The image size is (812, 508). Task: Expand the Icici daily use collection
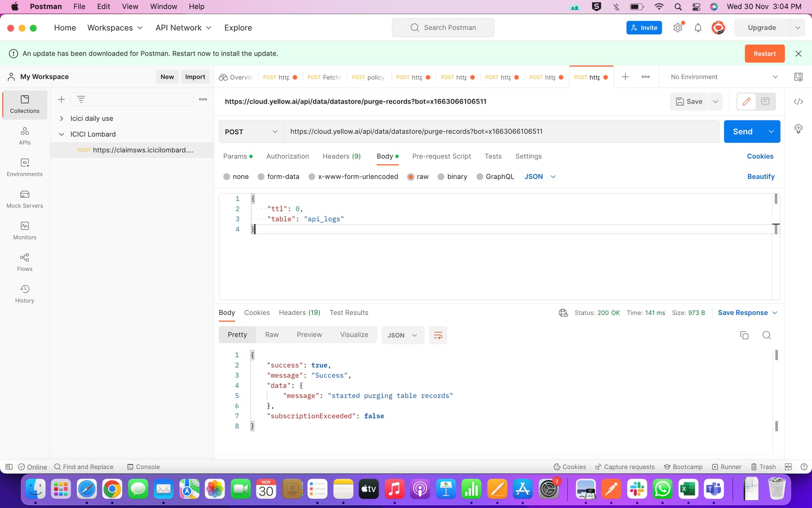[x=61, y=119]
